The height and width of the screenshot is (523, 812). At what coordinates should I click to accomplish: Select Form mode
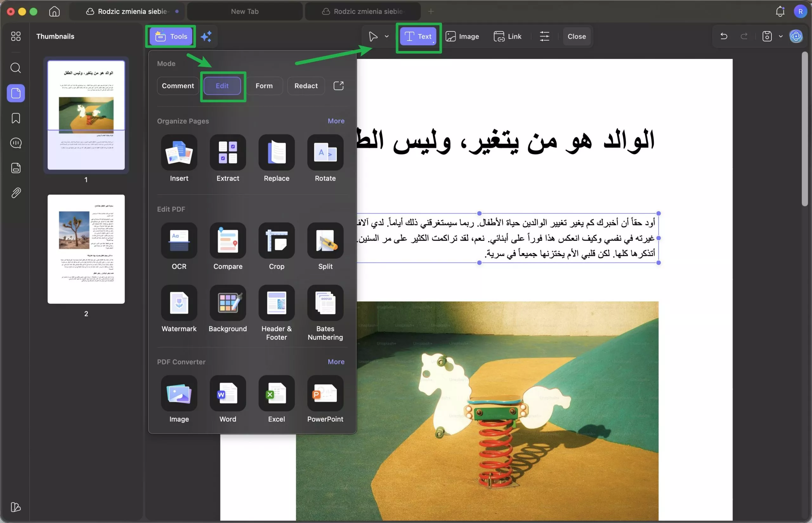coord(264,86)
